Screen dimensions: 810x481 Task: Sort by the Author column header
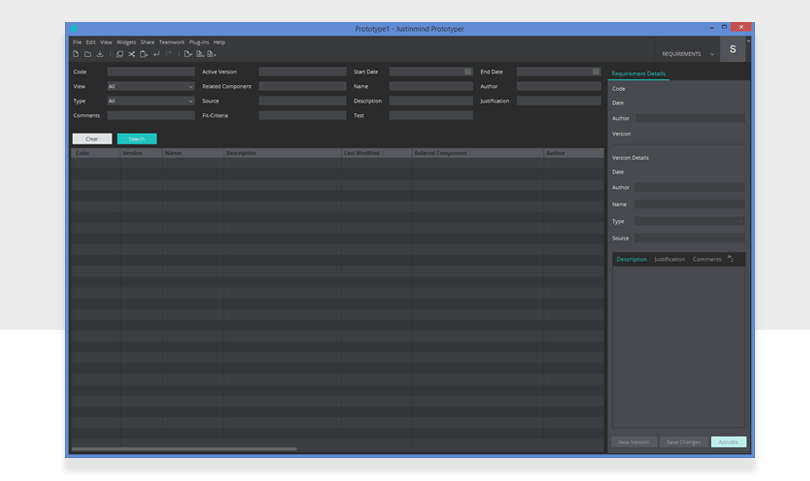pyautogui.click(x=573, y=153)
